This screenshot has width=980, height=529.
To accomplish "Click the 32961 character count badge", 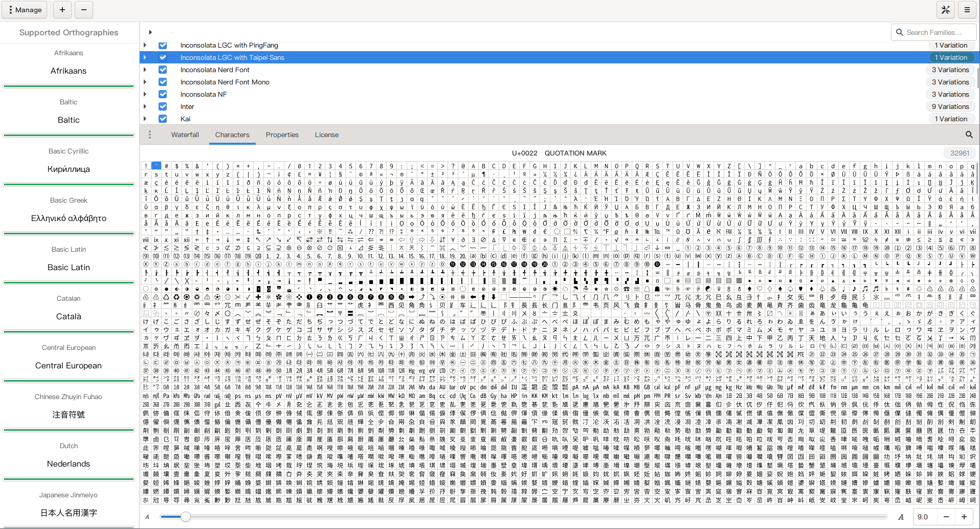I will (960, 153).
